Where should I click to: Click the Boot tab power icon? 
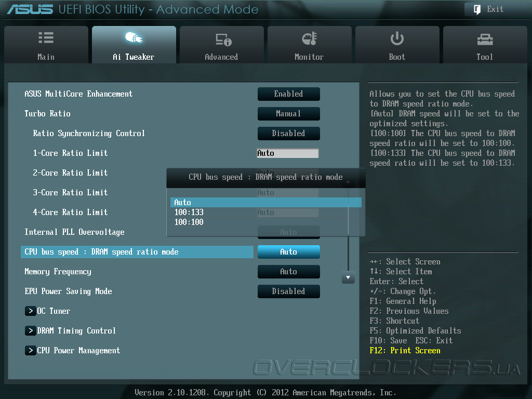click(397, 38)
